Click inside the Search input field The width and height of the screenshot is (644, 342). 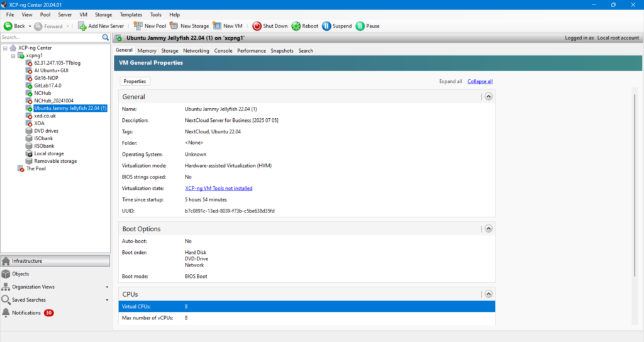pyautogui.click(x=51, y=37)
